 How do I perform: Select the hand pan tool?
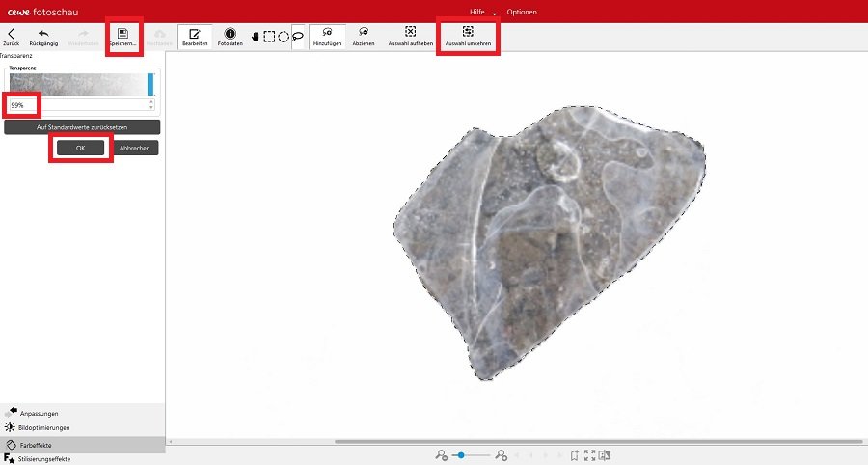256,37
